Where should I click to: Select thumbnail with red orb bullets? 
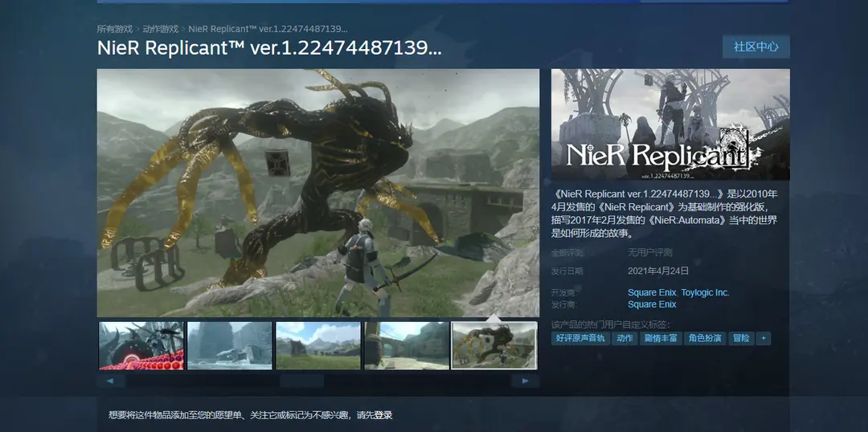tap(141, 346)
